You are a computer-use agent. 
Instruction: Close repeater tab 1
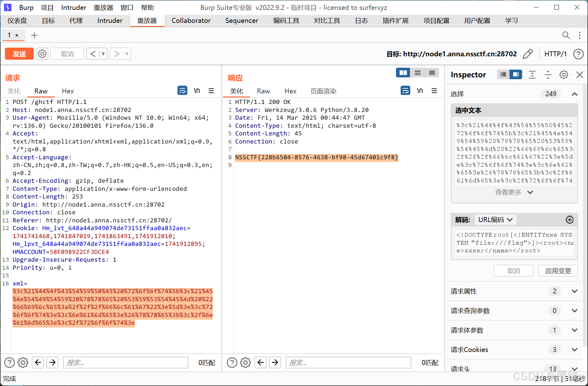click(17, 35)
